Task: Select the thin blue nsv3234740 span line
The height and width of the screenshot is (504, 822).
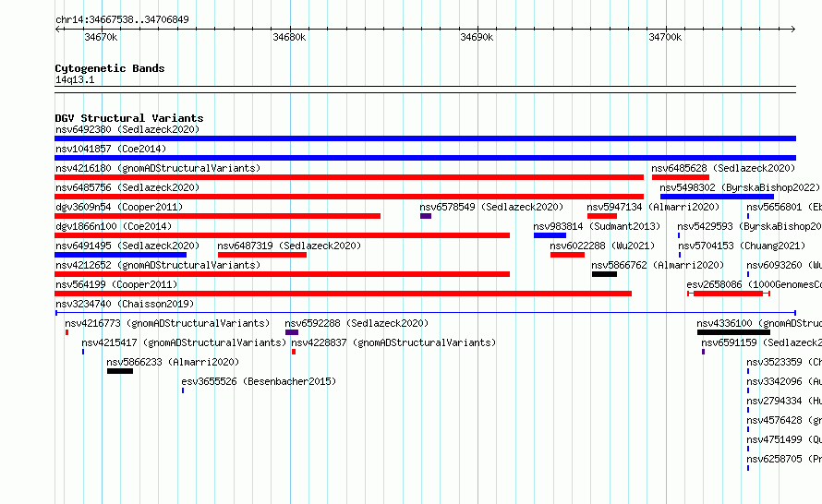Action: click(x=426, y=313)
